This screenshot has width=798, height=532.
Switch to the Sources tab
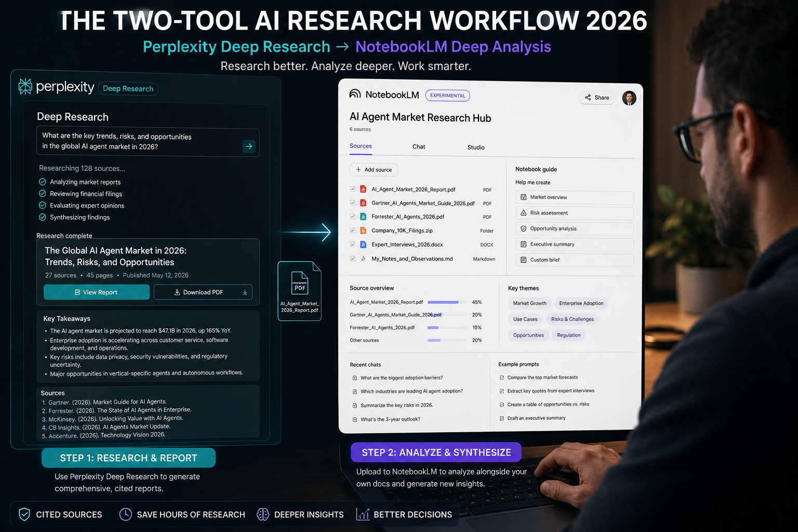(x=361, y=146)
